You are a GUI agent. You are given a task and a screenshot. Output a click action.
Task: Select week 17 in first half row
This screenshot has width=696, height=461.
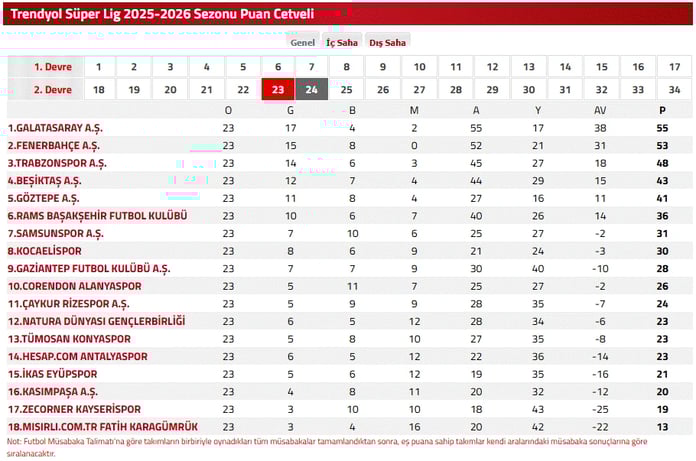coord(674,67)
